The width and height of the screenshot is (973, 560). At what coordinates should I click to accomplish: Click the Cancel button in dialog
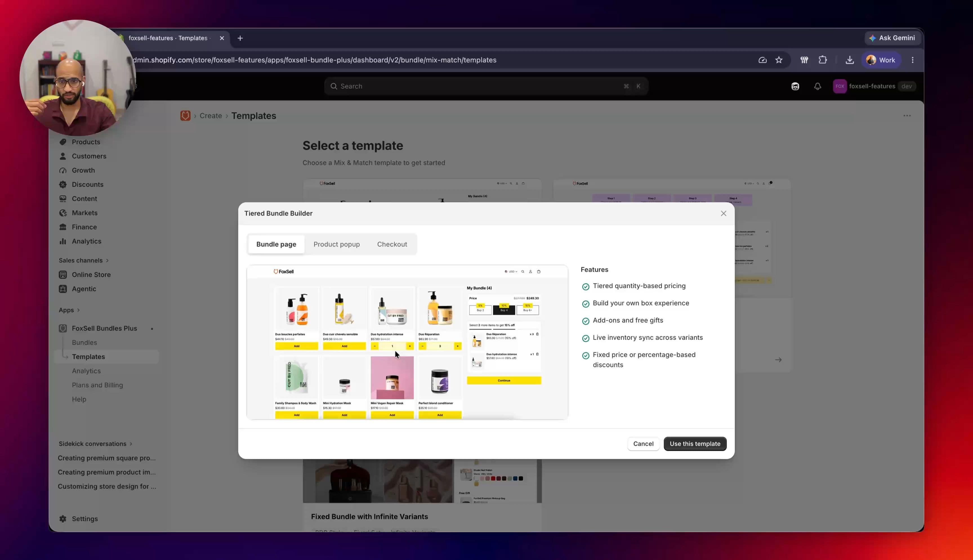coord(643,444)
